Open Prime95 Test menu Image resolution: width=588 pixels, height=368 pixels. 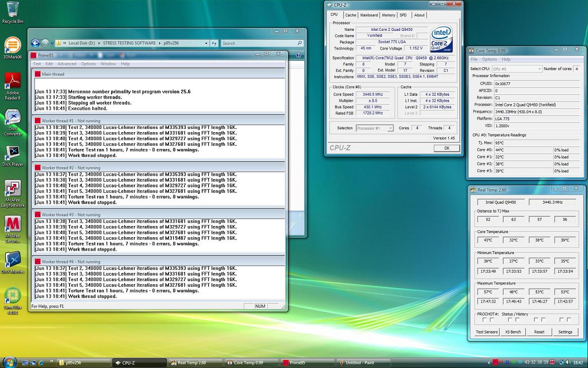click(37, 64)
